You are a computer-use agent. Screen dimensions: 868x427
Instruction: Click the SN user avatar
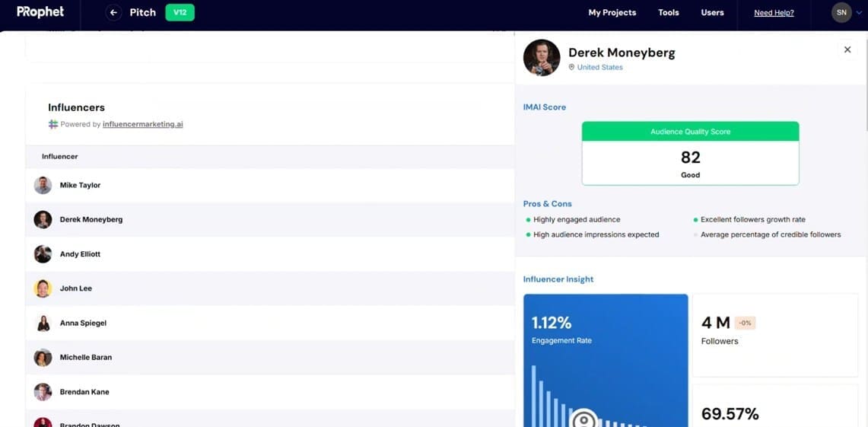(841, 12)
